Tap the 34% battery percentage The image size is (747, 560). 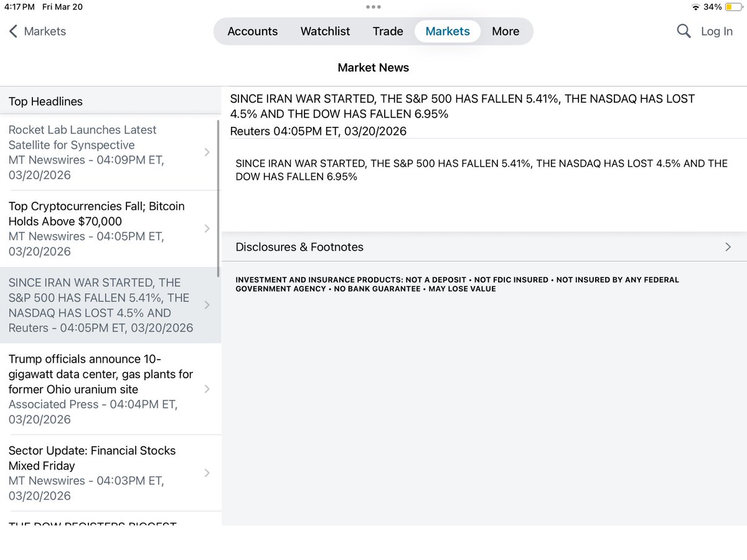click(713, 7)
